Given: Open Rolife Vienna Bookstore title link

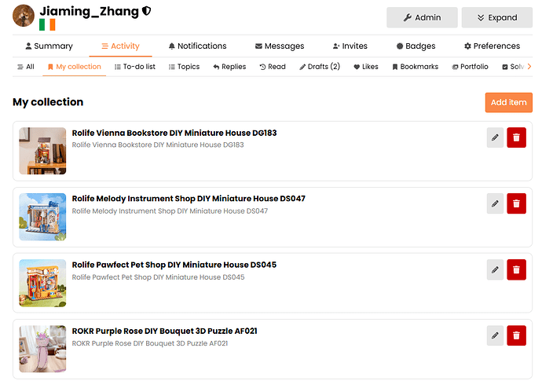Looking at the screenshot, I should [x=174, y=133].
